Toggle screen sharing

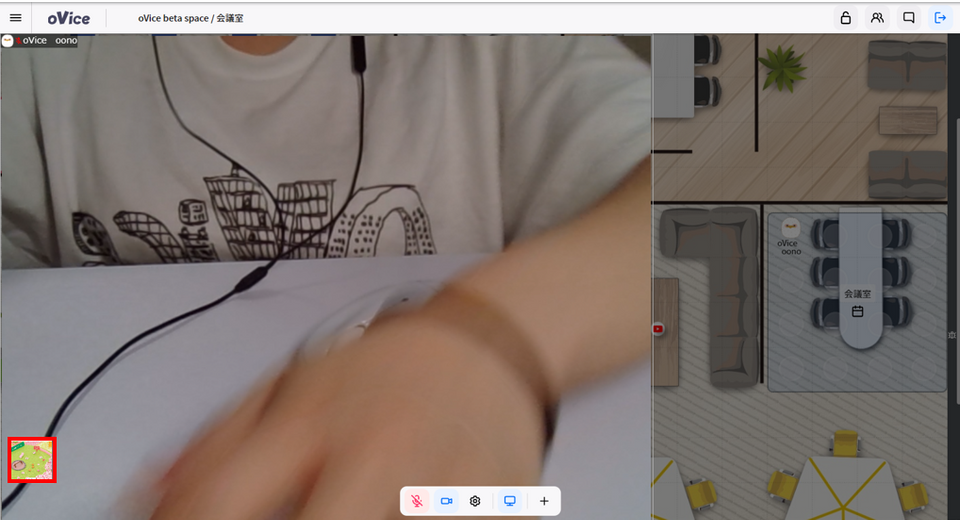pyautogui.click(x=509, y=501)
